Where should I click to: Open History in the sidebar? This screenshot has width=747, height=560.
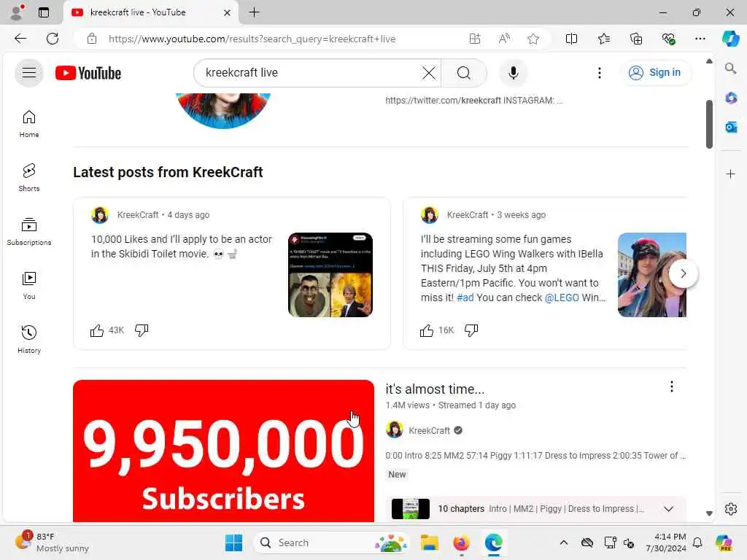(x=29, y=339)
